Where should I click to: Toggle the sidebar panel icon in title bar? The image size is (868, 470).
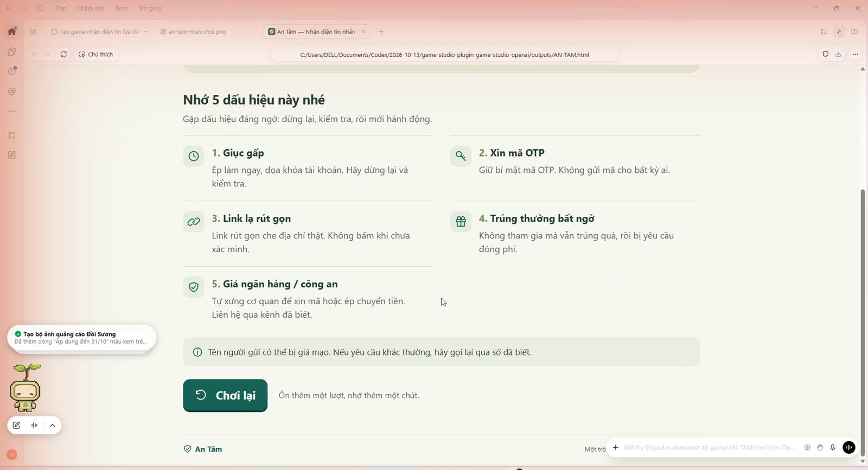[40, 8]
